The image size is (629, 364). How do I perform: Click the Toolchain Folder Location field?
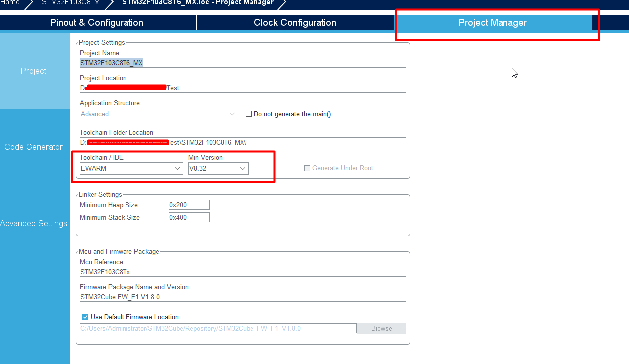[243, 142]
